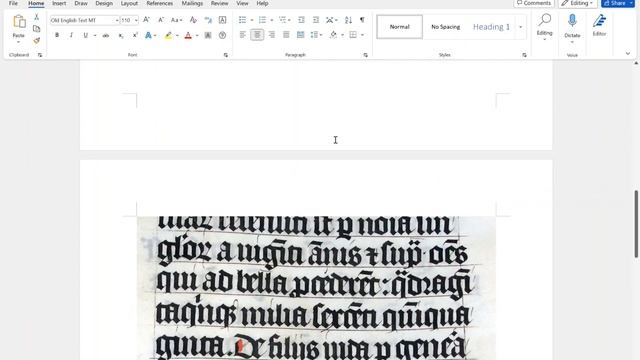Viewport: 640px width, 360px height.
Task: Click the phonetic guide icon
Action: pyautogui.click(x=208, y=20)
